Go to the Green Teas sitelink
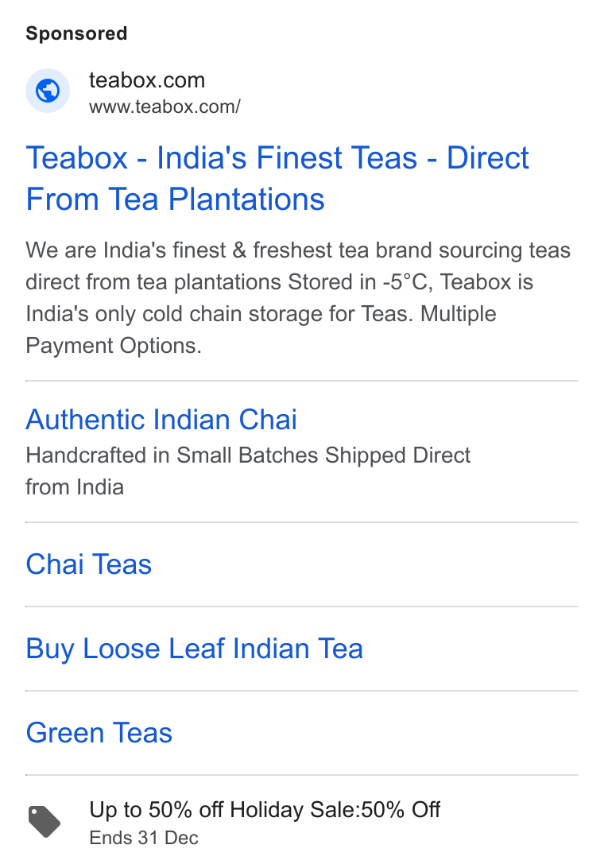 [x=99, y=733]
